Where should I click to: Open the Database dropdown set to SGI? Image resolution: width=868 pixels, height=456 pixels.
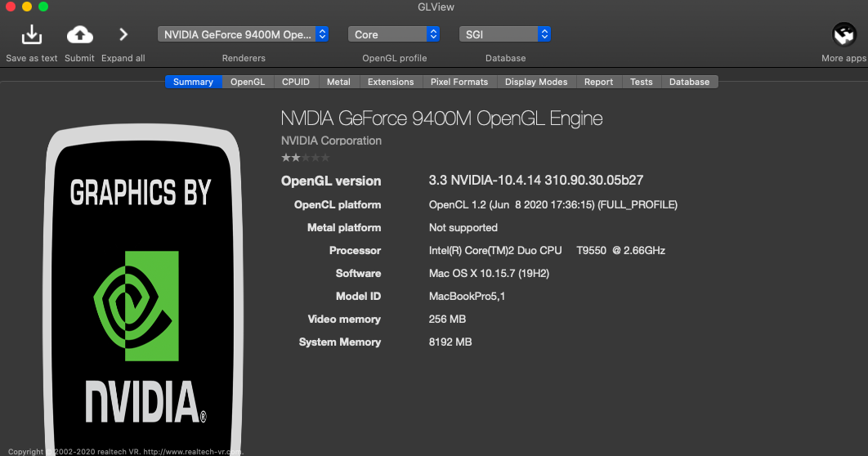pos(505,34)
